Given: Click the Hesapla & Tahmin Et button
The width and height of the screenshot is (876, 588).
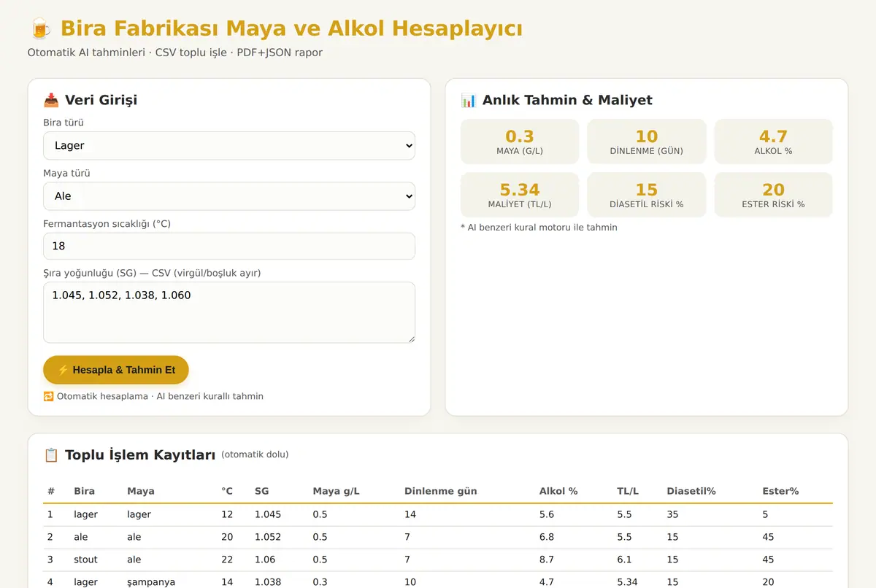Looking at the screenshot, I should click(116, 370).
